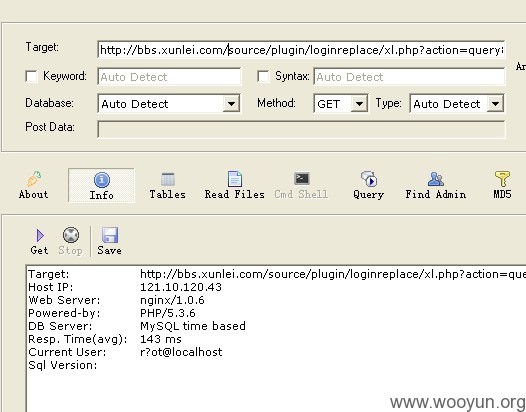The image size is (526, 412).
Task: Open the Query tool icon
Action: pos(368,178)
